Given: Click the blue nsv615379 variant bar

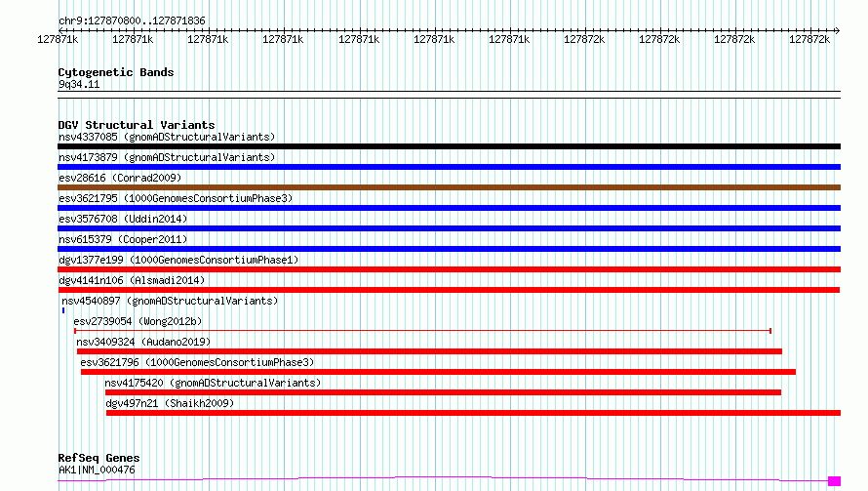Looking at the screenshot, I should pos(449,249).
